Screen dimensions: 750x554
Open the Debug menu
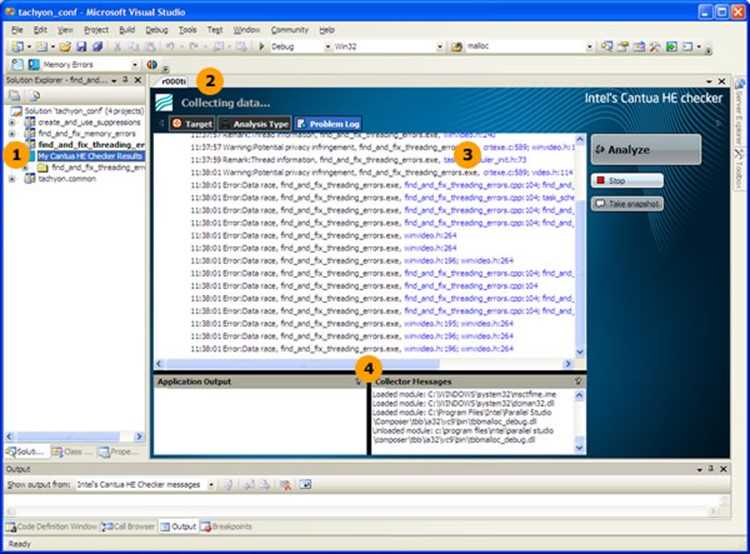(x=157, y=30)
